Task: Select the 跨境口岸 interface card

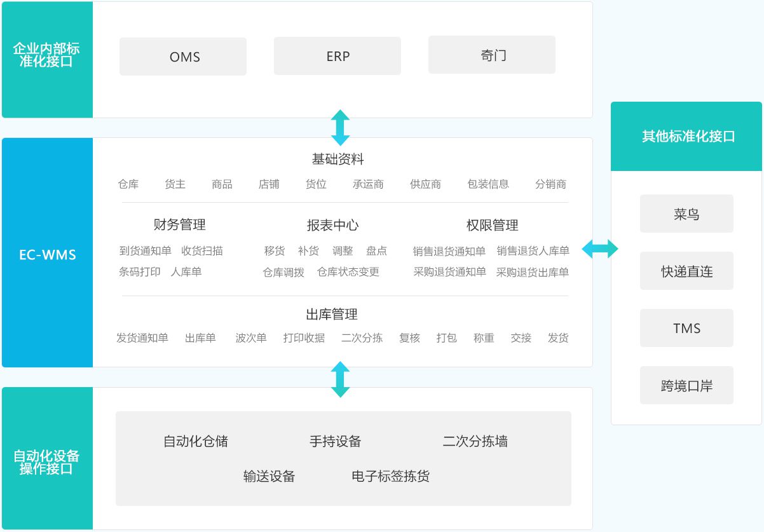Action: coord(686,385)
